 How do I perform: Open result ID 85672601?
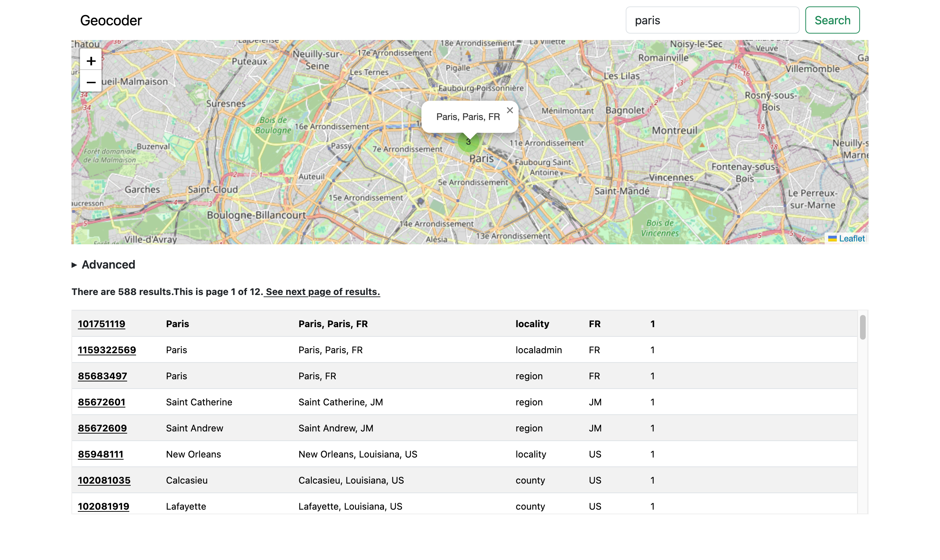pyautogui.click(x=101, y=402)
